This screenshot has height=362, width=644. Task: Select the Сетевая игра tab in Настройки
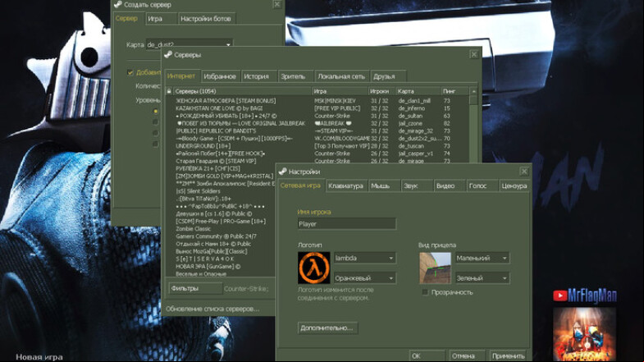click(300, 186)
